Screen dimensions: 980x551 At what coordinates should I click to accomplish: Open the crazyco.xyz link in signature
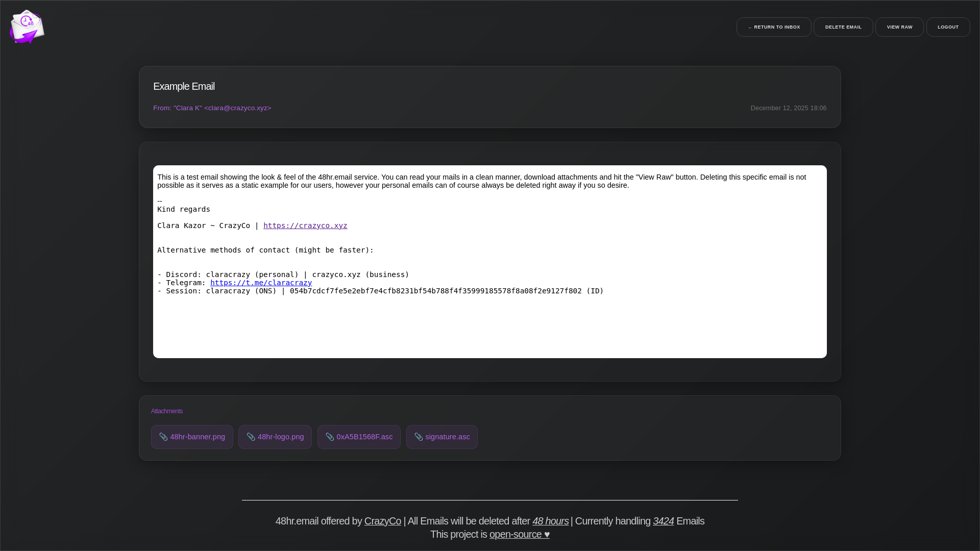click(x=305, y=226)
